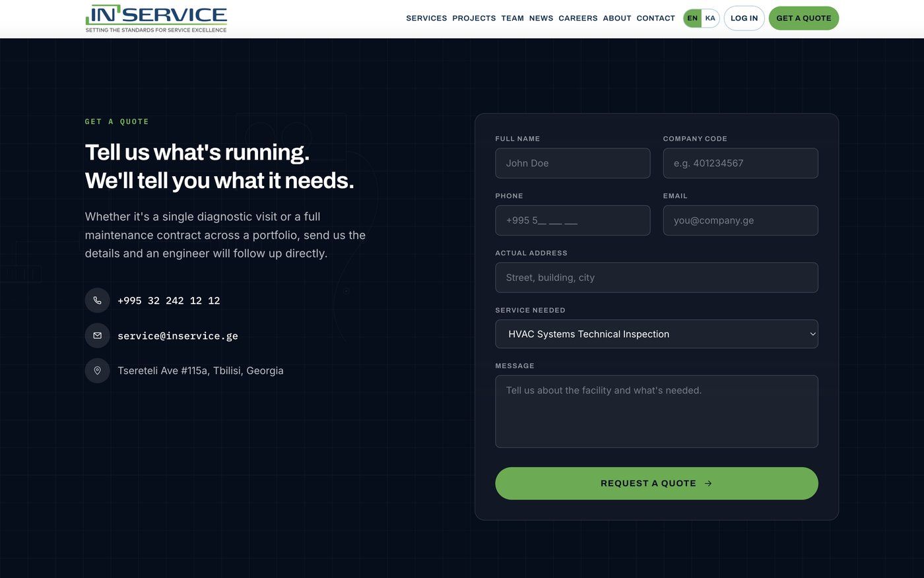Go to the Projects page
This screenshot has width=924, height=578.
474,18
